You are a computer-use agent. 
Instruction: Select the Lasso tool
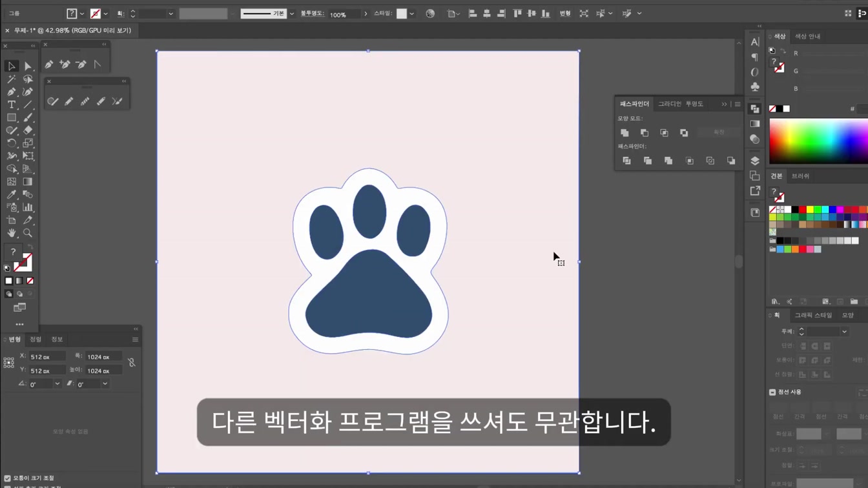tap(28, 79)
